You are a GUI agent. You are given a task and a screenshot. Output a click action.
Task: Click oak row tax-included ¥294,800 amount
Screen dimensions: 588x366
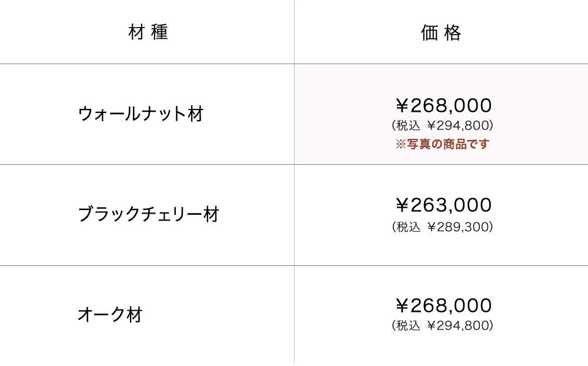(460, 325)
